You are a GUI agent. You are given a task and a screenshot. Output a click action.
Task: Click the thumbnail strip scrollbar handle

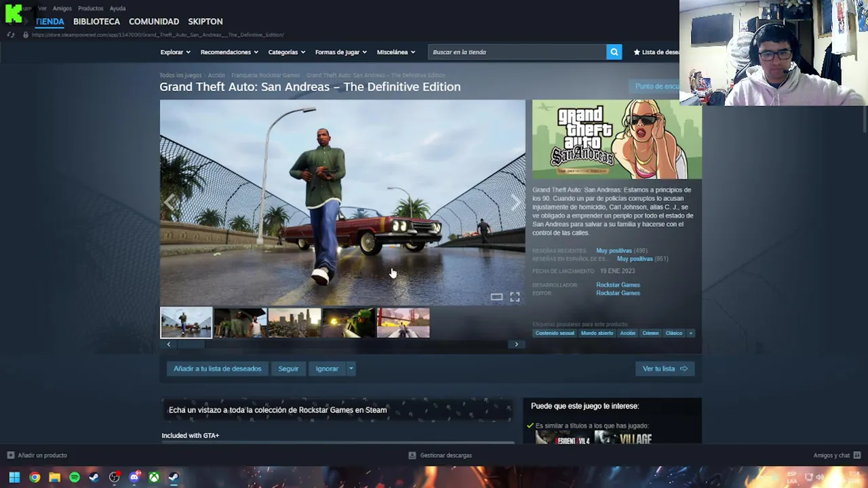pyautogui.click(x=191, y=344)
